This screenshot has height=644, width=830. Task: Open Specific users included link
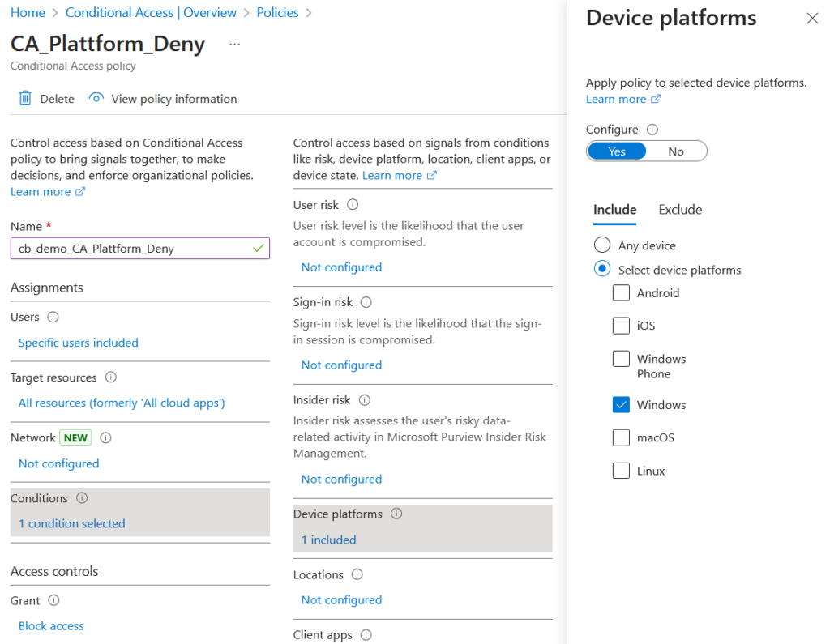[79, 343]
